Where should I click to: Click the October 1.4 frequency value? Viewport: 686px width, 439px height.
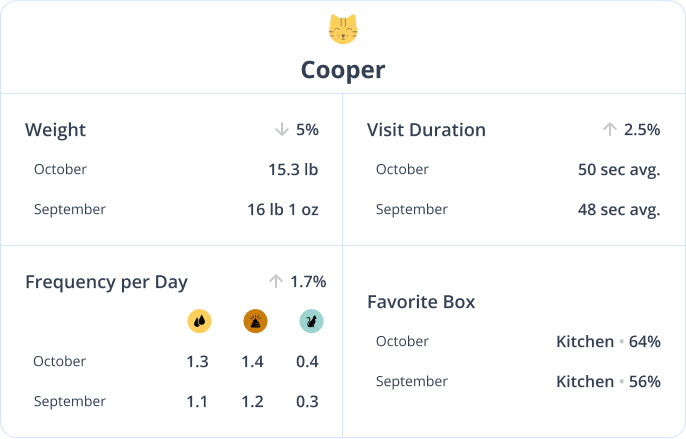(252, 362)
